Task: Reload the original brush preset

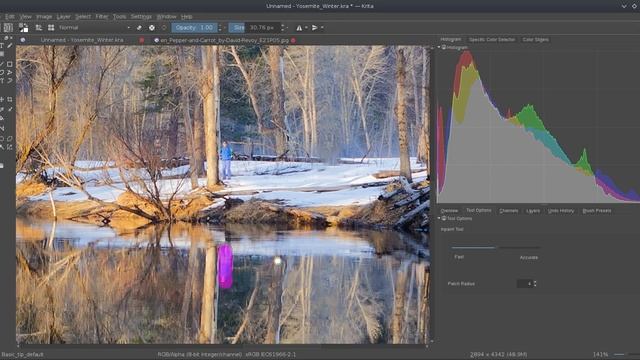Action: click(x=164, y=28)
